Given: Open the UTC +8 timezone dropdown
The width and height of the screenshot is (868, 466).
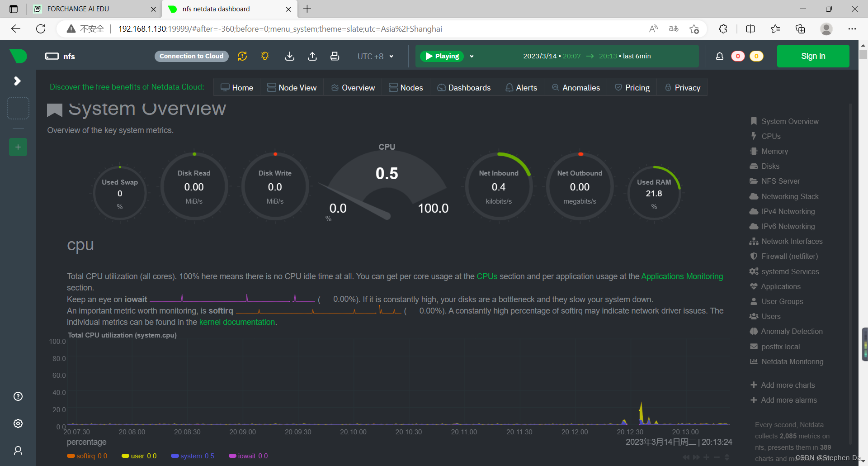Looking at the screenshot, I should [375, 56].
